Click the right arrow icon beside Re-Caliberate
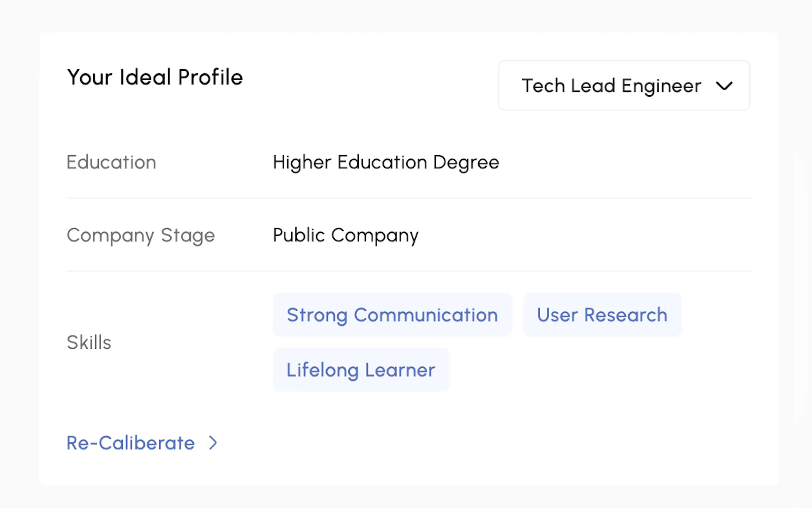The image size is (812, 508). point(213,443)
